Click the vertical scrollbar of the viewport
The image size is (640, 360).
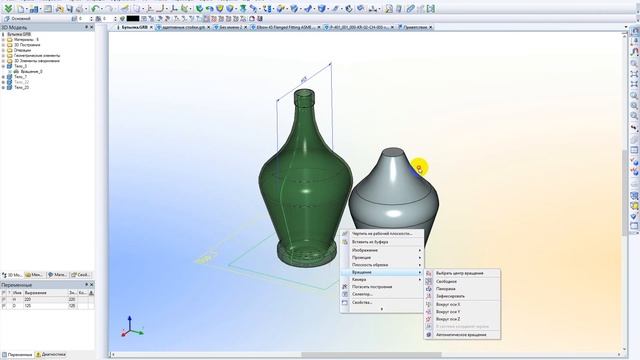[624, 192]
